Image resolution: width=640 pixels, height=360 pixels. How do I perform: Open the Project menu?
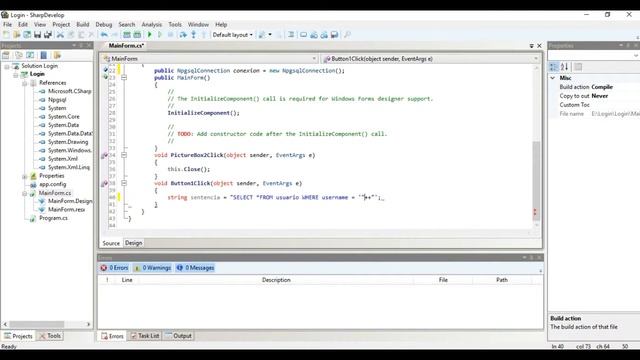pyautogui.click(x=61, y=24)
